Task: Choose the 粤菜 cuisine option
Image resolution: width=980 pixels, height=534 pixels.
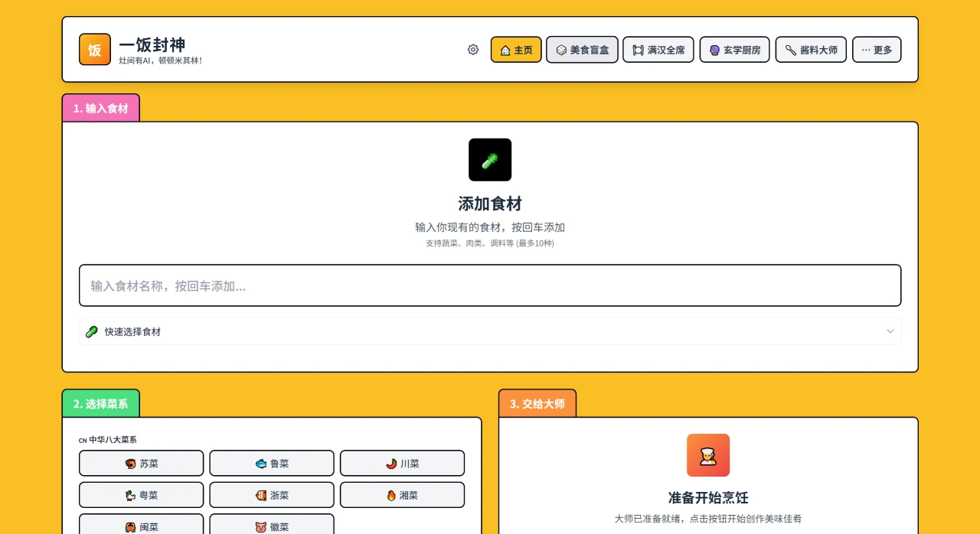Action: tap(142, 495)
